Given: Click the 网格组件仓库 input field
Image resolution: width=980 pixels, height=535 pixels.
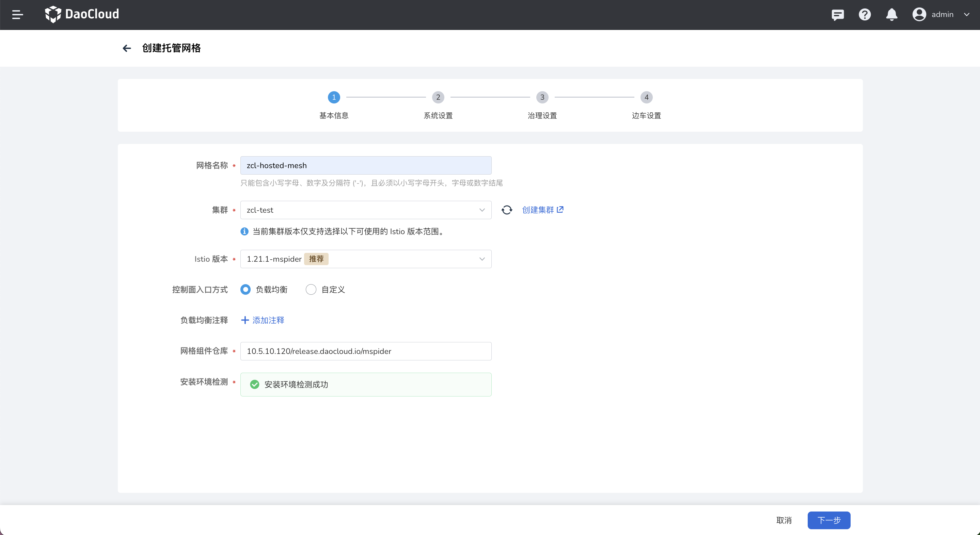Looking at the screenshot, I should point(366,351).
